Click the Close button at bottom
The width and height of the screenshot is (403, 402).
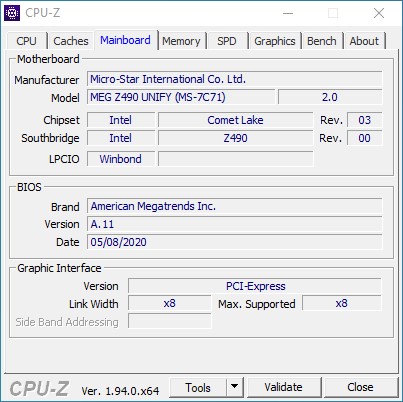point(360,387)
